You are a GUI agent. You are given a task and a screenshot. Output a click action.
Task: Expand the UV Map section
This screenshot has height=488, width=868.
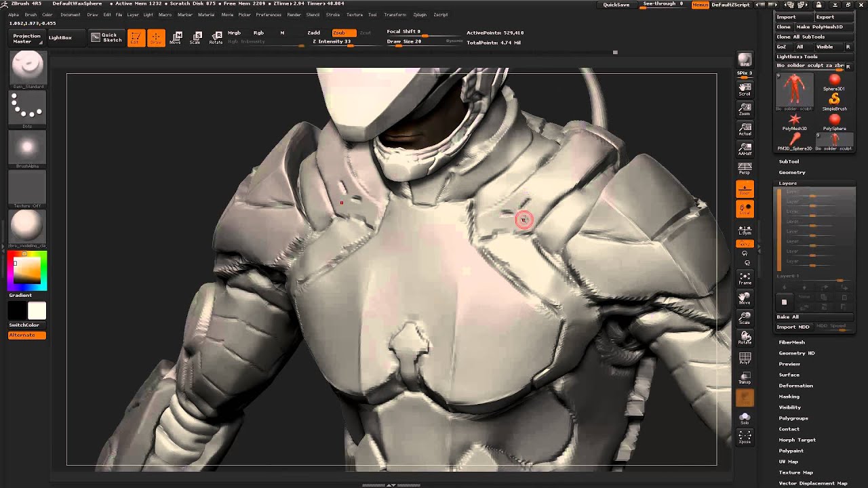(788, 462)
